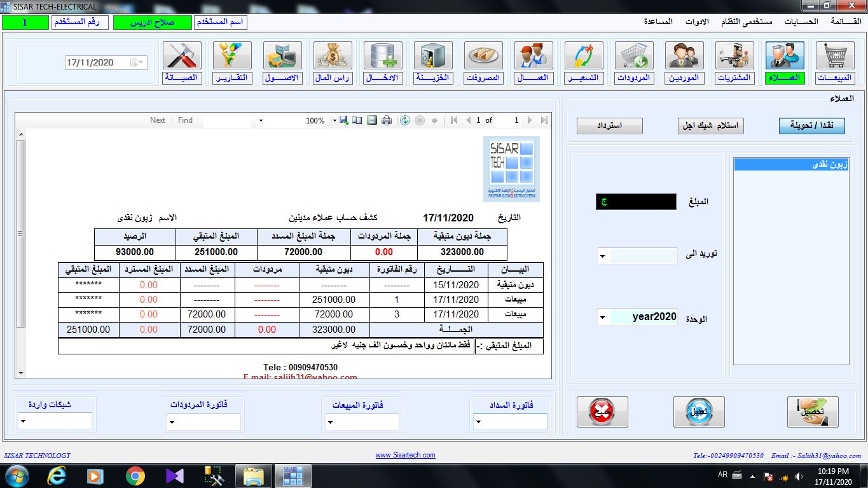Click the red delete button below the report
The height and width of the screenshot is (488, 868).
coord(602,412)
